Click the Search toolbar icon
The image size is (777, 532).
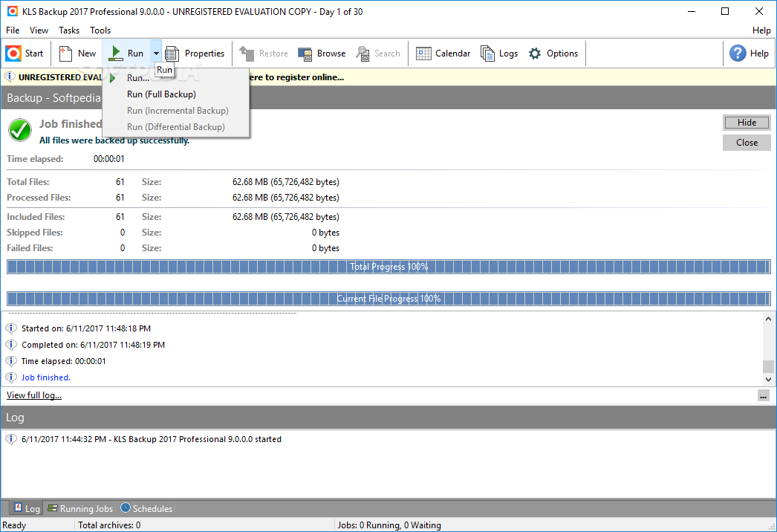(363, 53)
